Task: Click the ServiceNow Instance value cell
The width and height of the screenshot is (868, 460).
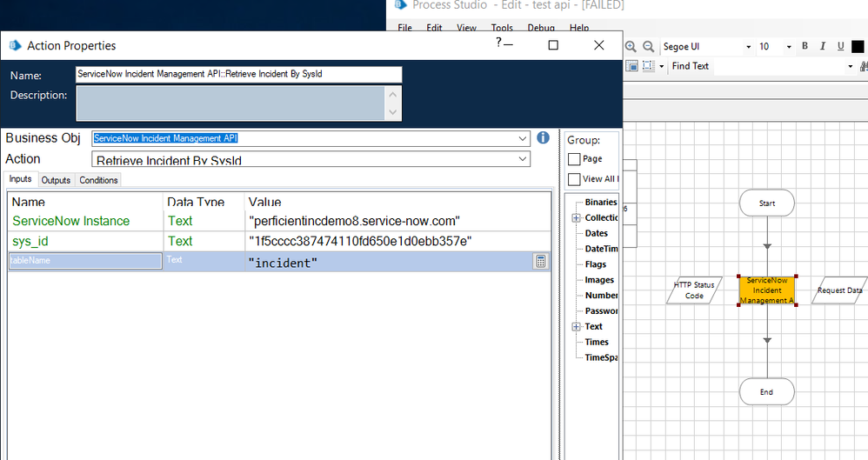Action: click(x=397, y=221)
